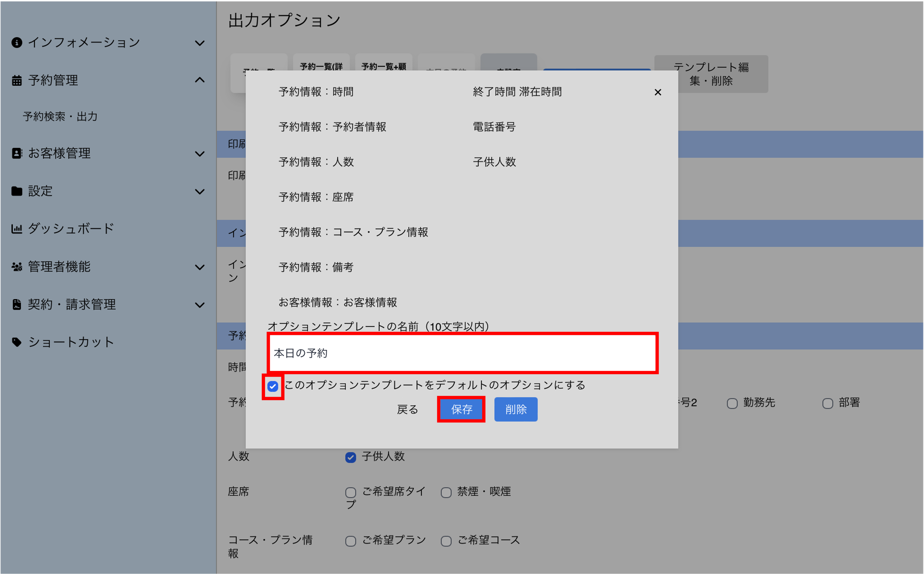Select the 契約・請求管理 menu label

[x=72, y=304]
